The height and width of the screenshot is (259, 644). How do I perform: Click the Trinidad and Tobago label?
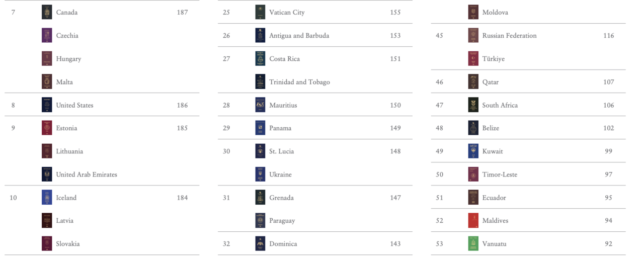tap(299, 82)
